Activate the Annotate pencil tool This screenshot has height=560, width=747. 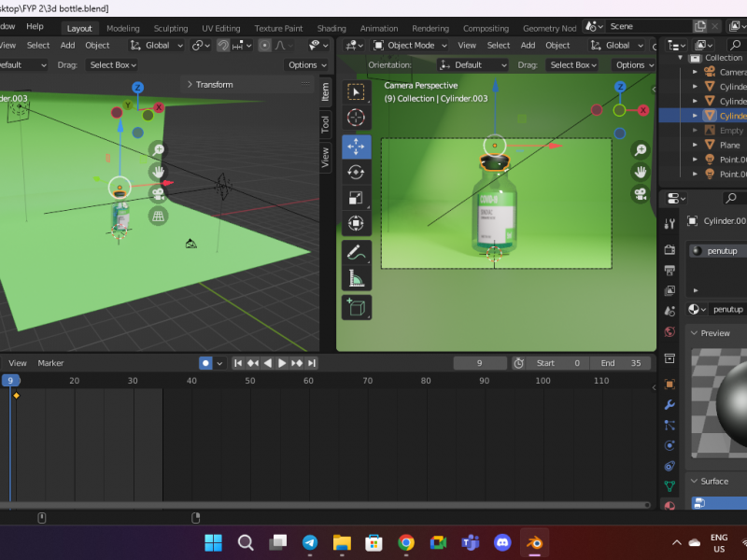(356, 252)
